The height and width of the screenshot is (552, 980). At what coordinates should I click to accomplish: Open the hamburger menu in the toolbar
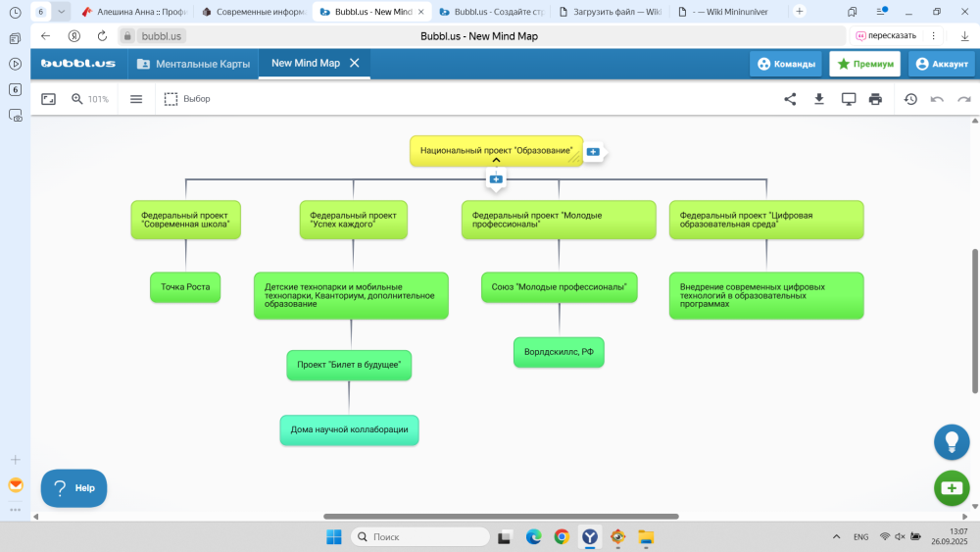click(x=136, y=99)
